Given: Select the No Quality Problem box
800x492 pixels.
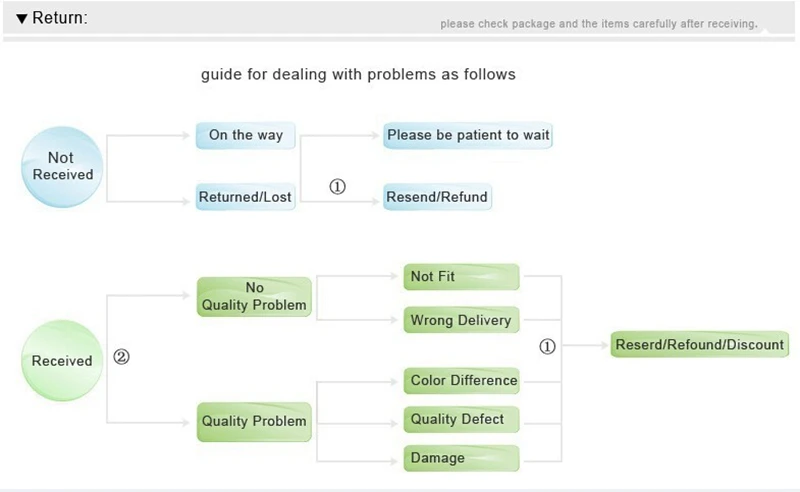Looking at the screenshot, I should point(254,297).
